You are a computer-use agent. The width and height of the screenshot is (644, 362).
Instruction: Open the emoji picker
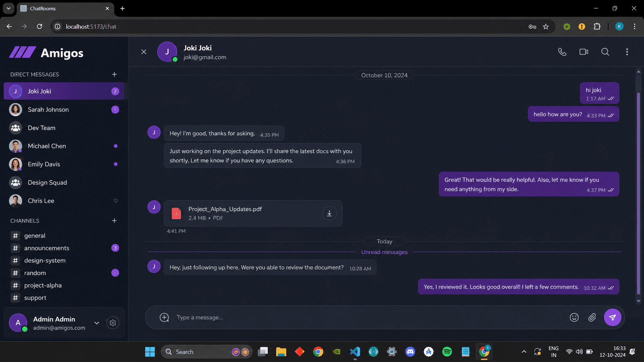[574, 317]
